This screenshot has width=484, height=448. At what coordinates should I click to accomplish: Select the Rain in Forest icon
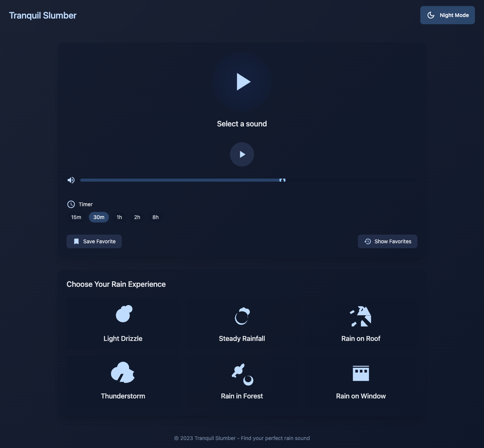tap(242, 374)
